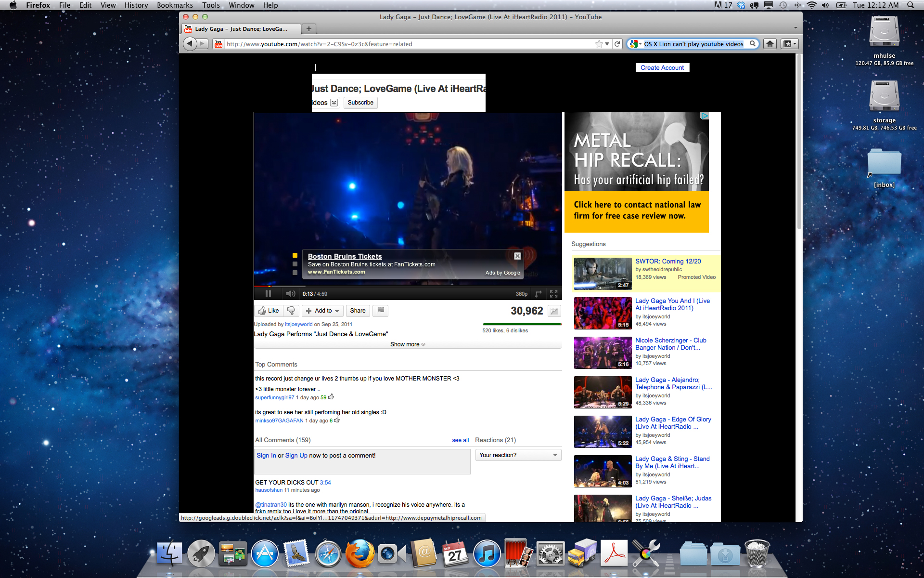Bookmark this page with star icon
924x578 pixels.
(x=599, y=44)
